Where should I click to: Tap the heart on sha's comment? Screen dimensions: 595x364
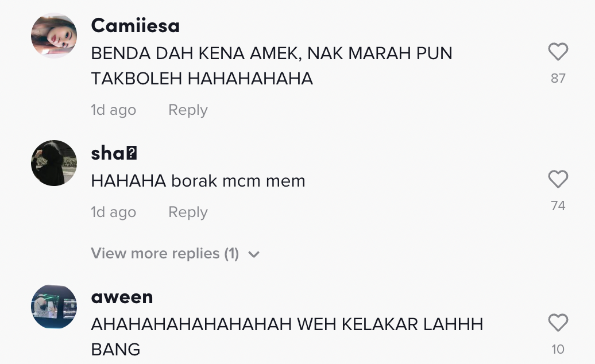tap(558, 179)
